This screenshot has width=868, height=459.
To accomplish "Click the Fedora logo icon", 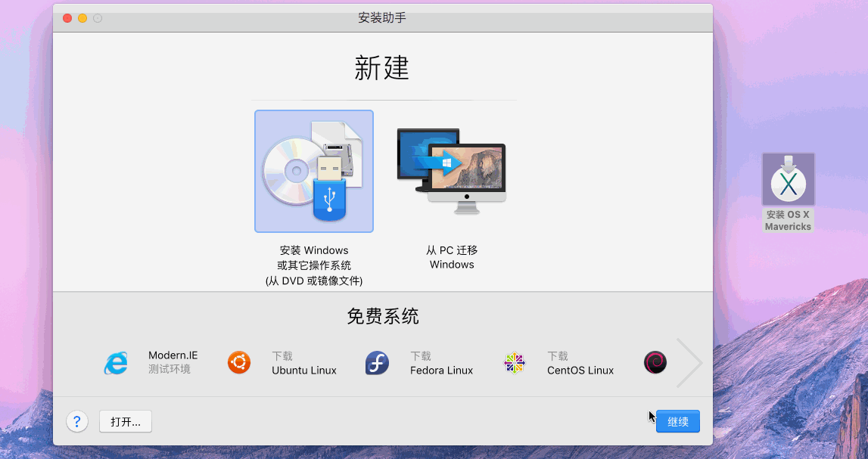I will 377,362.
